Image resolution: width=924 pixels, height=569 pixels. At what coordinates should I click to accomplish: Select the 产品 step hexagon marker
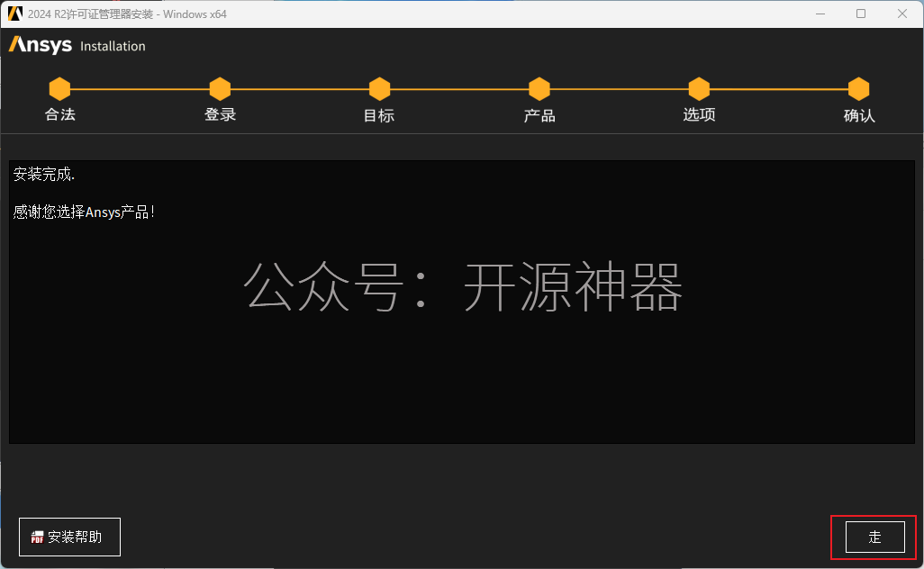[x=539, y=89]
